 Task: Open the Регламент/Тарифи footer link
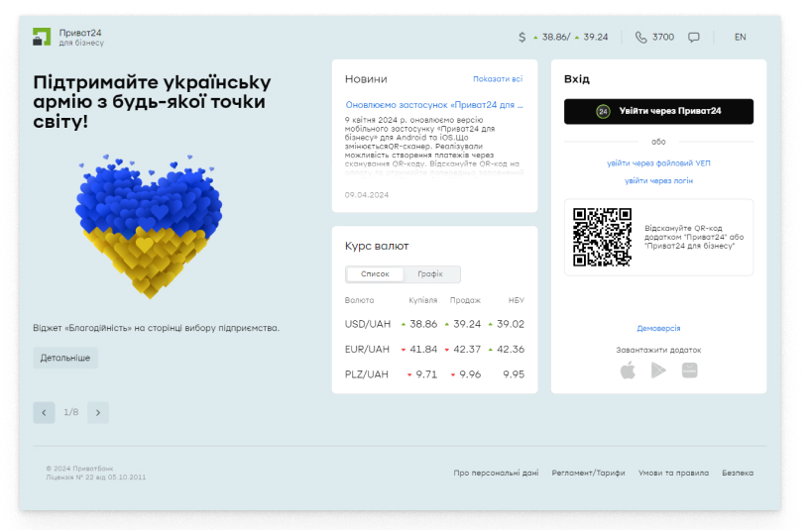click(588, 474)
